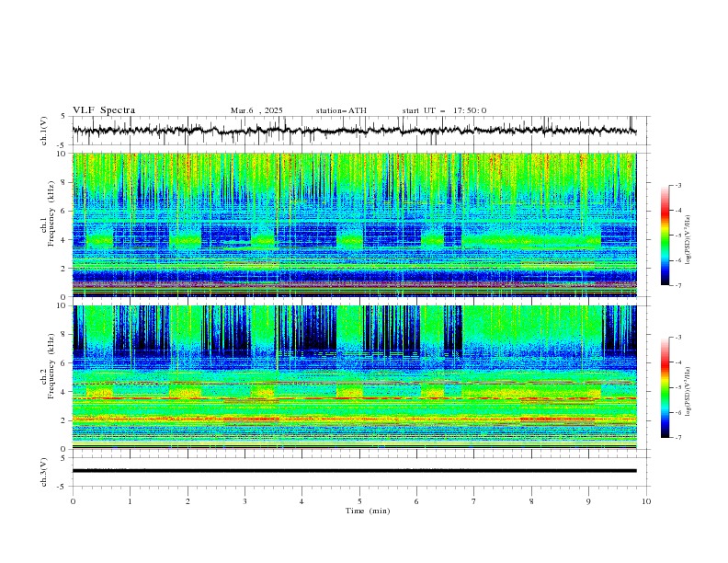Click the "1" tick on time axis

pos(130,501)
